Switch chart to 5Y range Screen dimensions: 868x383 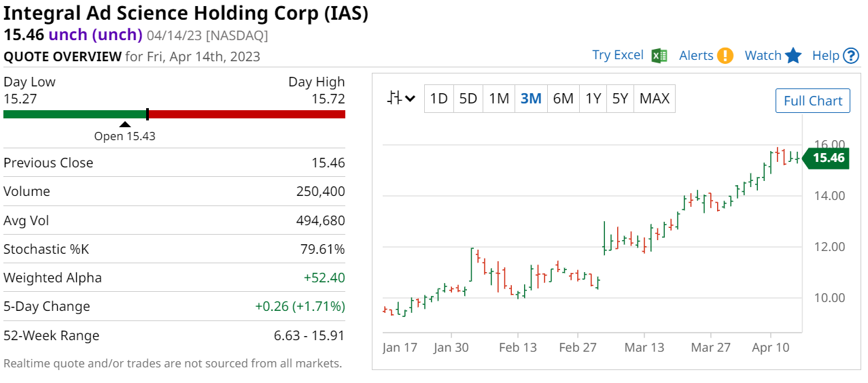[x=620, y=99]
